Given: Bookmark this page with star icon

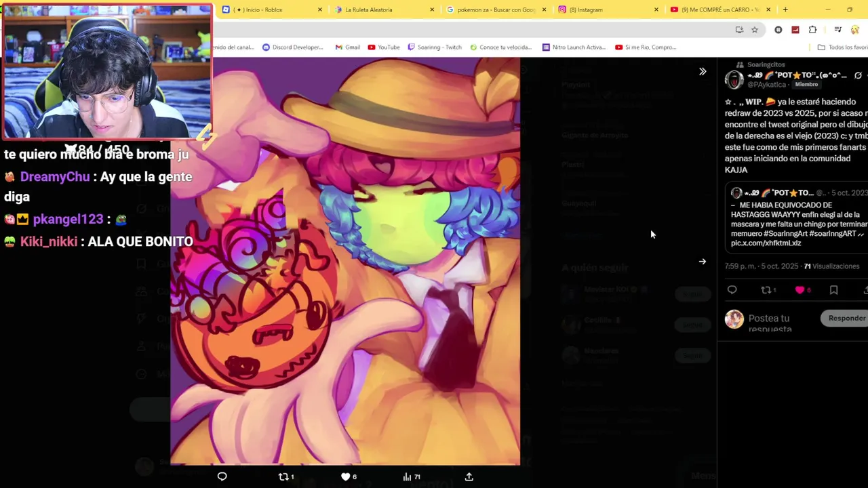Looking at the screenshot, I should pos(754,30).
